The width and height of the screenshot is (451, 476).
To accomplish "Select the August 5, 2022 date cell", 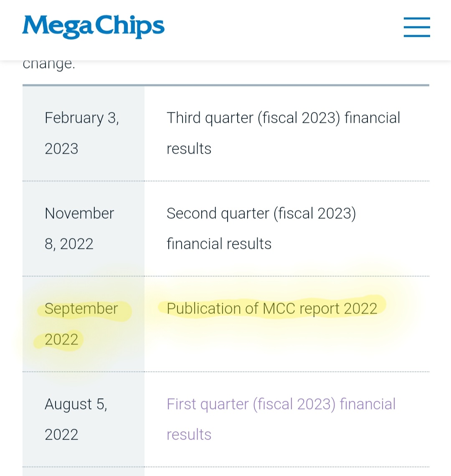I will pyautogui.click(x=84, y=419).
